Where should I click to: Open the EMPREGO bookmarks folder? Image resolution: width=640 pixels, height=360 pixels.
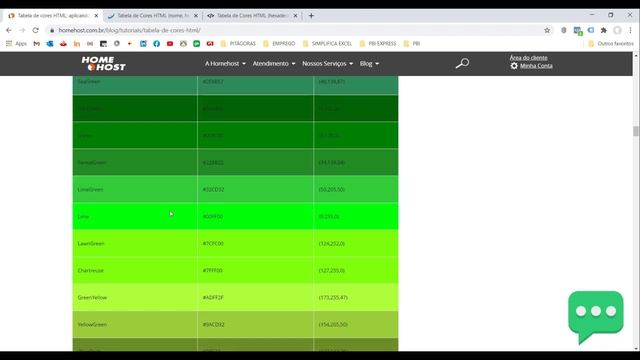[x=279, y=43]
